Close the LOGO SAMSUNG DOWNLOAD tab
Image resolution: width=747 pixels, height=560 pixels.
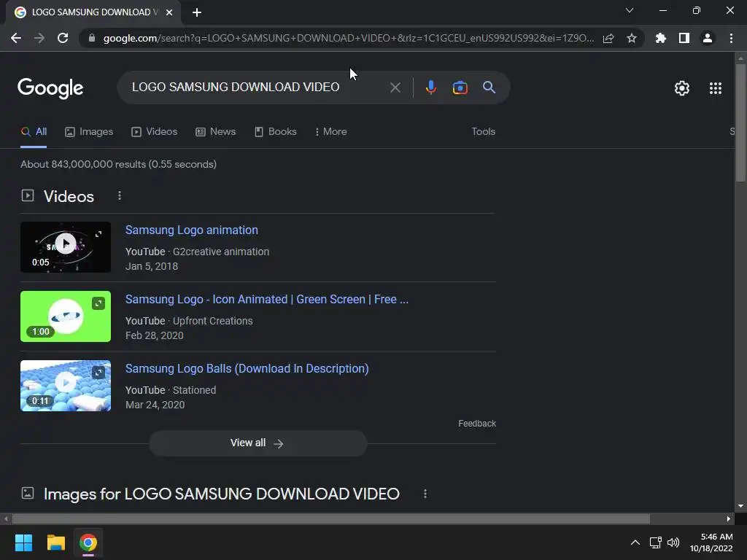click(x=169, y=12)
